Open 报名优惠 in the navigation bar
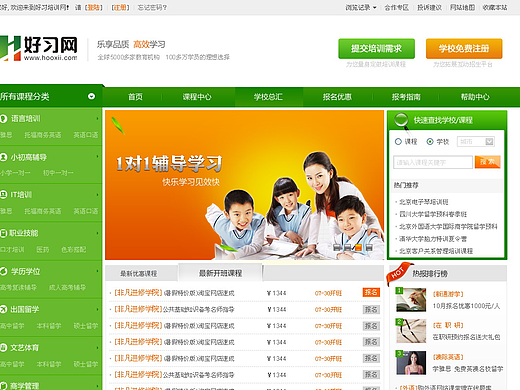The image size is (520, 390). click(337, 97)
